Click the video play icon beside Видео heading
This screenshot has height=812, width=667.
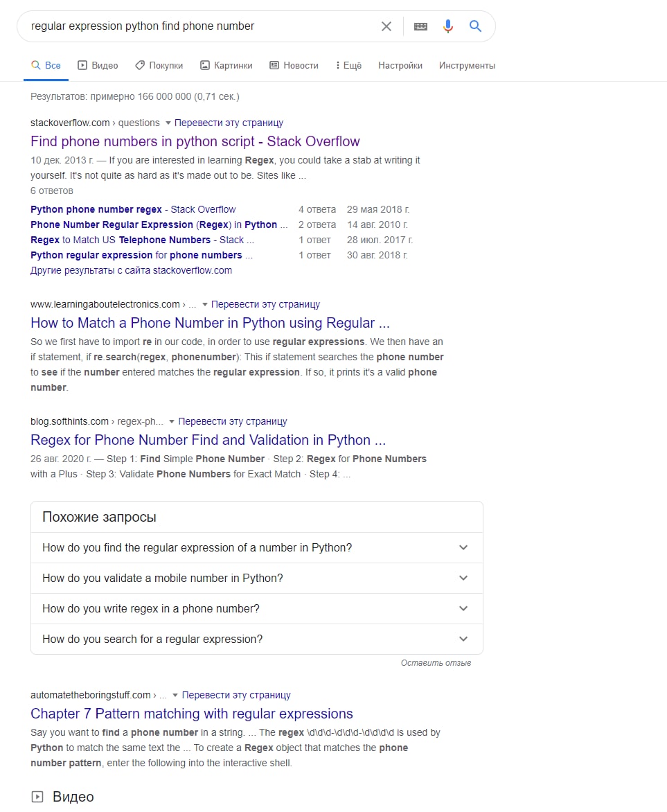click(37, 797)
